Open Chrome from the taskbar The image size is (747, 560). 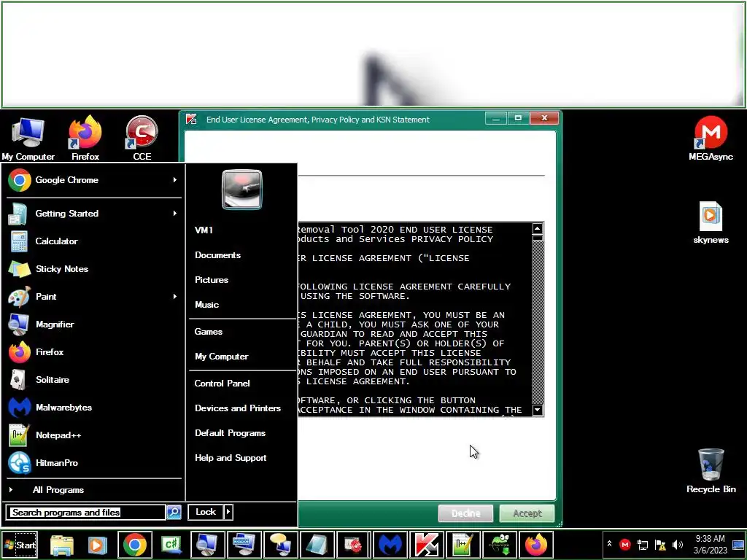[x=135, y=545]
